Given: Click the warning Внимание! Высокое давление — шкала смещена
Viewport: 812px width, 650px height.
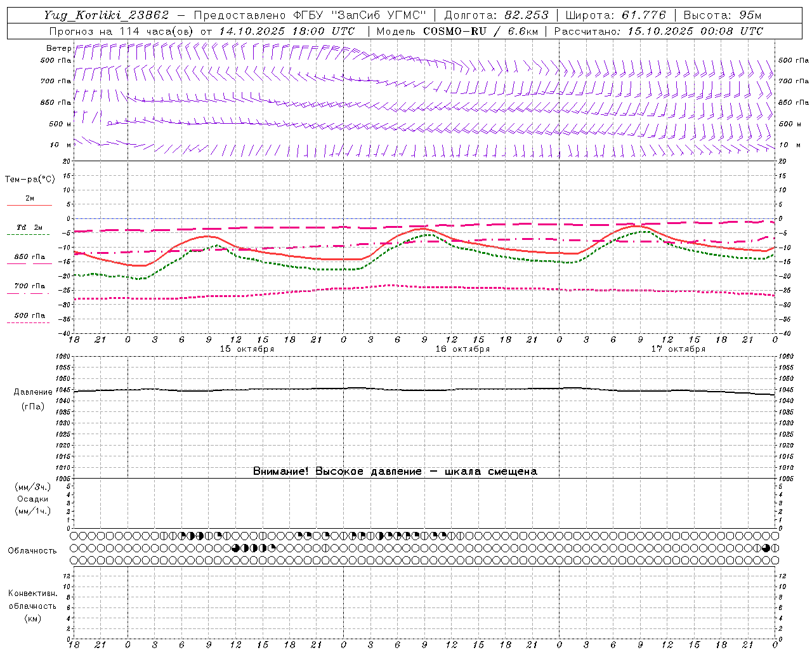Looking at the screenshot, I should (x=395, y=472).
